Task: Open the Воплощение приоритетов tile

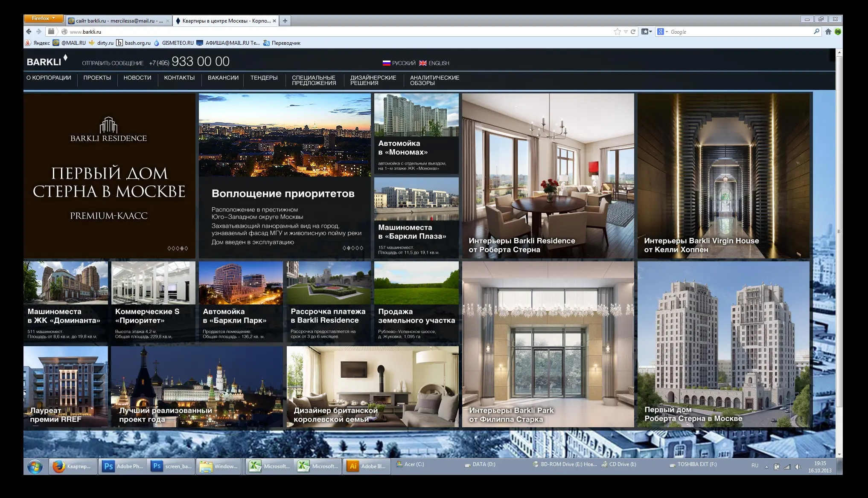Action: coord(285,176)
